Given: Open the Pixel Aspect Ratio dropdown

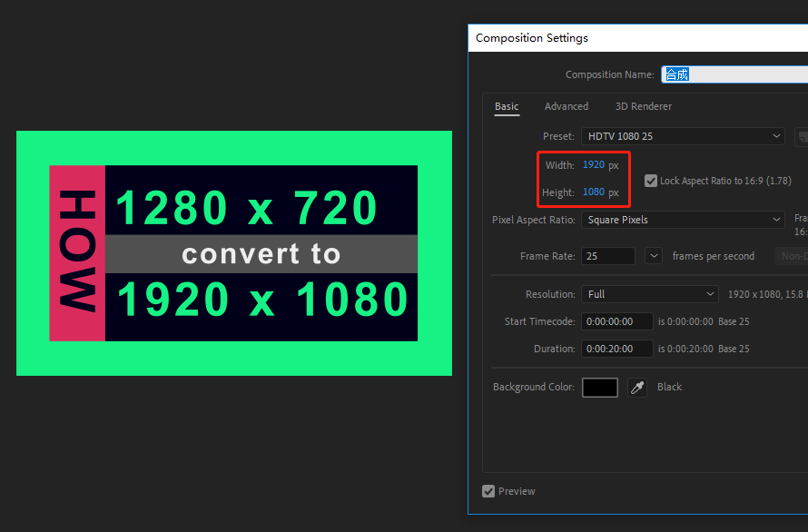Looking at the screenshot, I should click(683, 220).
